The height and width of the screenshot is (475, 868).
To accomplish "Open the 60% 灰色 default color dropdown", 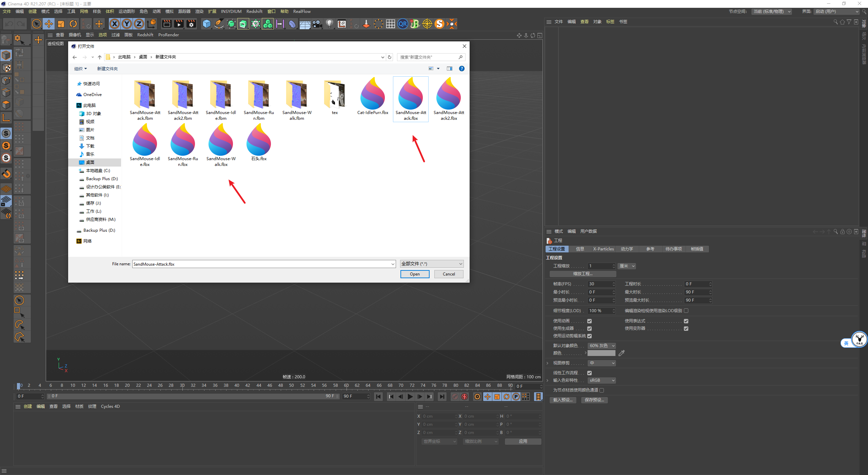I will click(601, 345).
